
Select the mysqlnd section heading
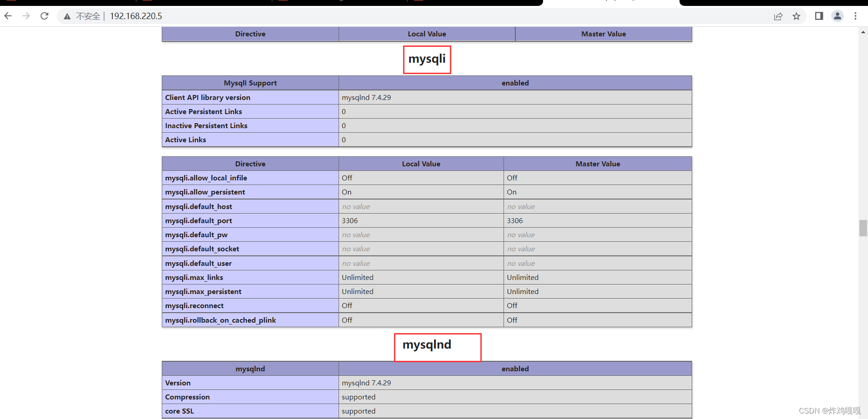427,345
